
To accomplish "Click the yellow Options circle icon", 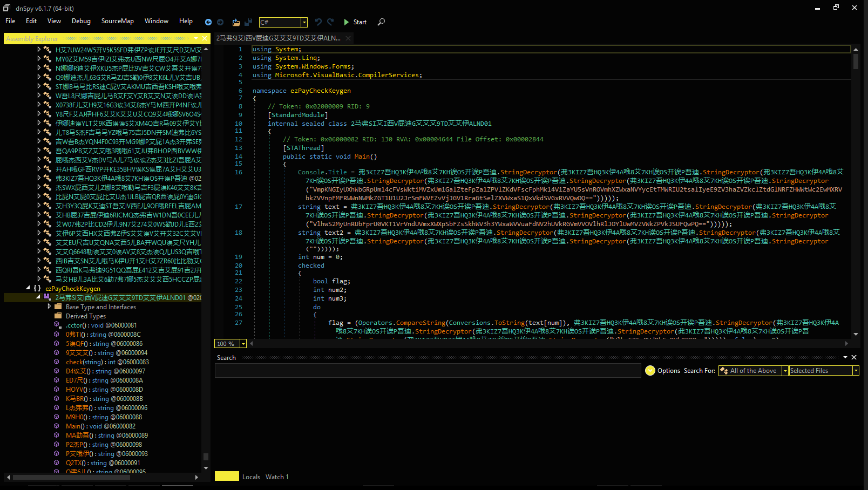I will click(x=650, y=370).
